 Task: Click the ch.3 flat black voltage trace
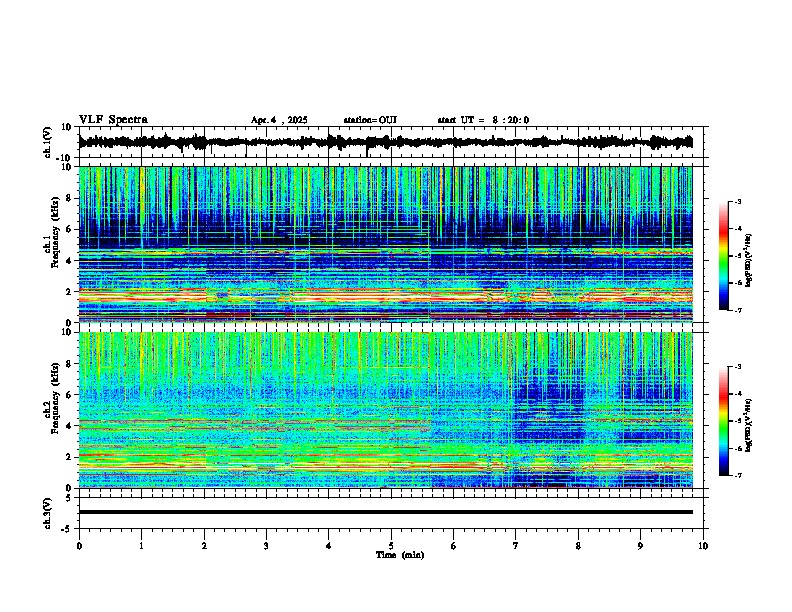tap(385, 512)
